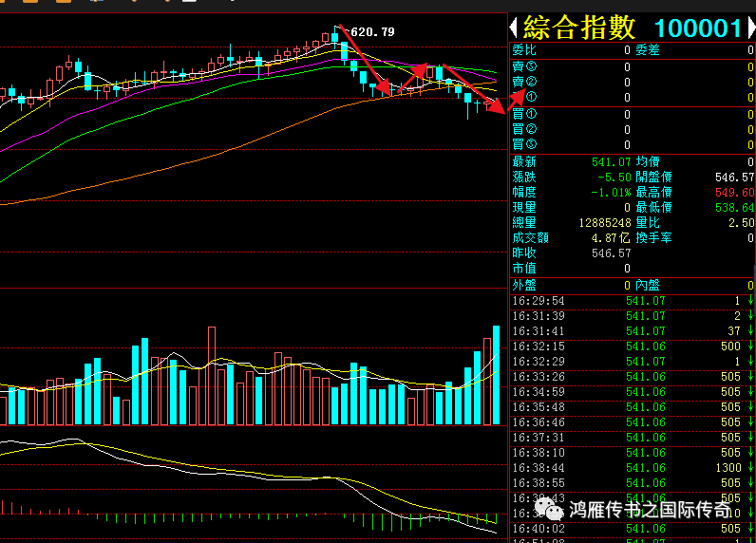This screenshot has height=543, width=756.
Task: Select the tick row at 16:38:55
Action: (x=633, y=483)
